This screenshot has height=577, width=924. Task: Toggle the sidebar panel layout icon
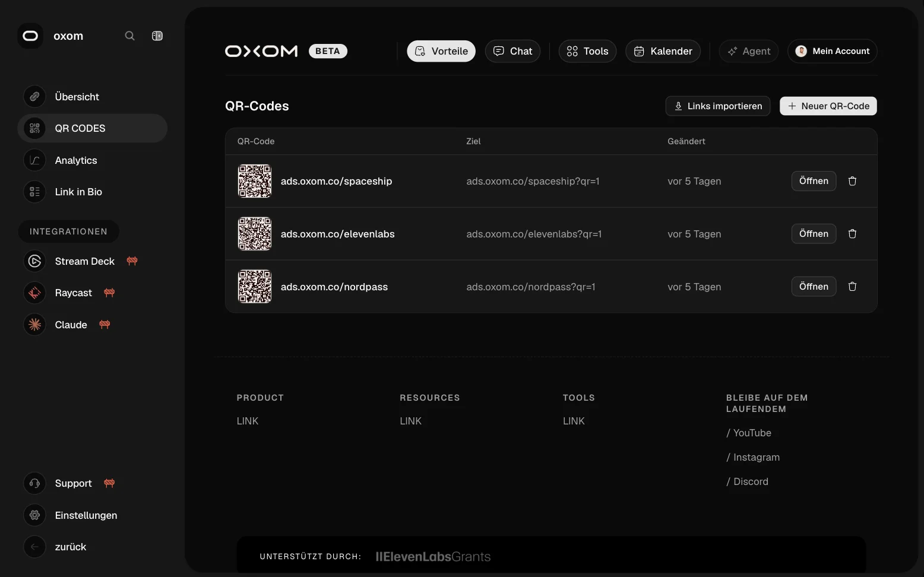157,36
